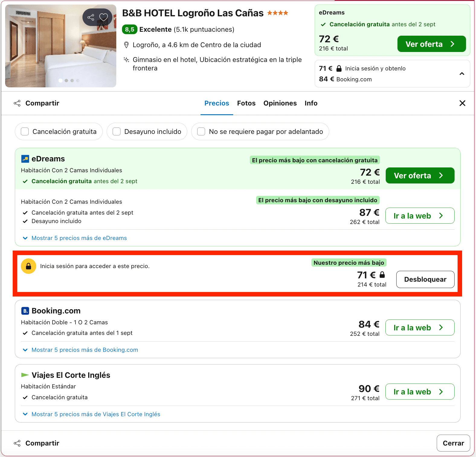Viewport: 476px width, 457px height.
Task: Click Desbloquear button
Action: tap(425, 280)
